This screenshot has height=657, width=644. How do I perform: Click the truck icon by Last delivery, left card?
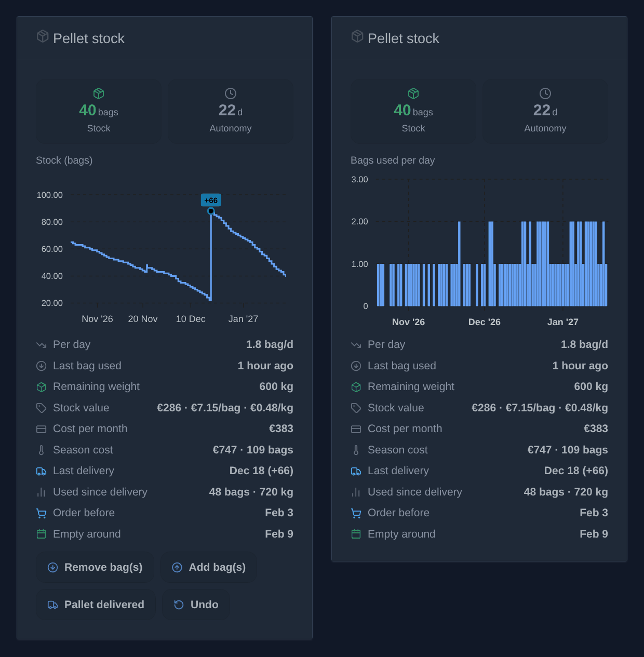(x=42, y=471)
